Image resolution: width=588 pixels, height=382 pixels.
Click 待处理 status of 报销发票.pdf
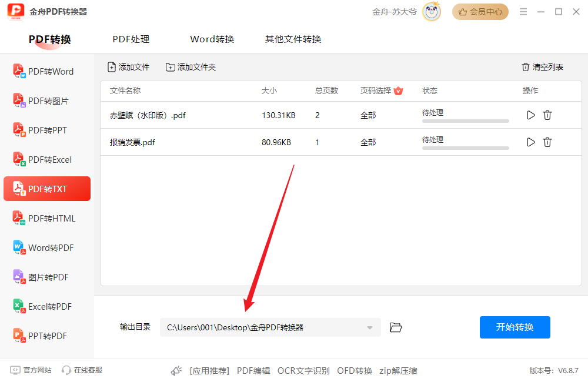pyautogui.click(x=433, y=139)
